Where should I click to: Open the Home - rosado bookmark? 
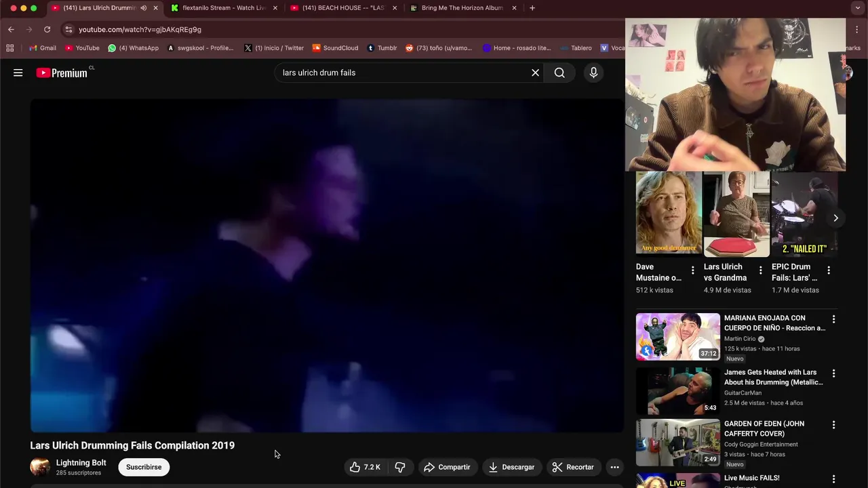click(517, 48)
